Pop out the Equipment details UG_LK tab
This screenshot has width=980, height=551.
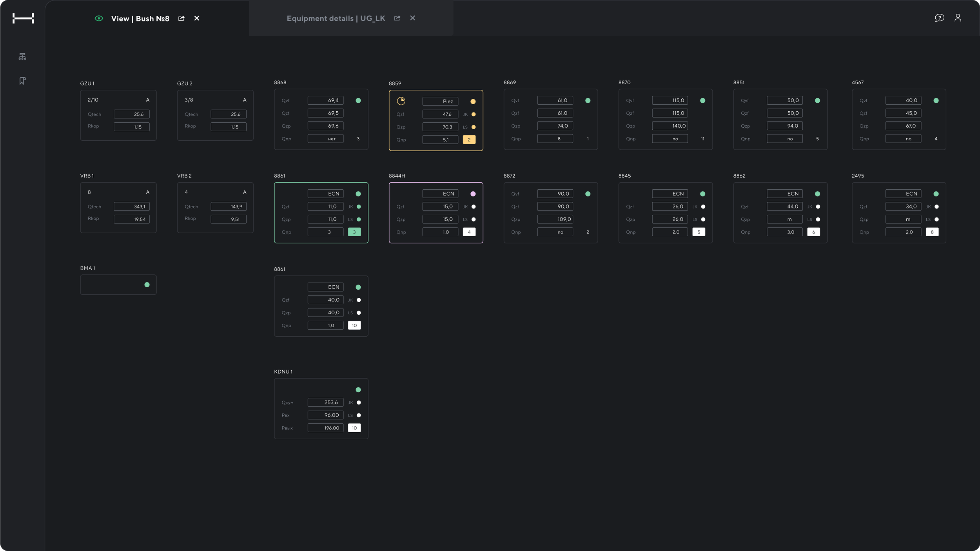click(x=397, y=18)
